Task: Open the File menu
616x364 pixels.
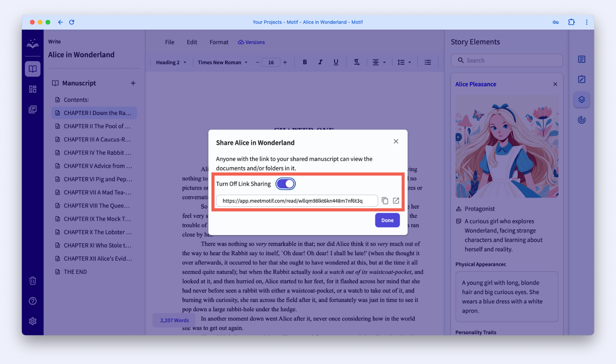Action: [170, 42]
